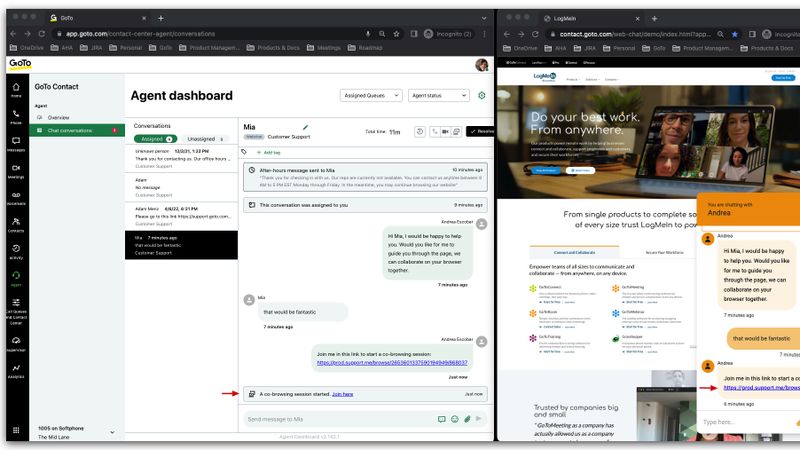Viewport: 800px width, 450px height.
Task: Open Messages in the GoTo sidebar
Action: pos(16,144)
